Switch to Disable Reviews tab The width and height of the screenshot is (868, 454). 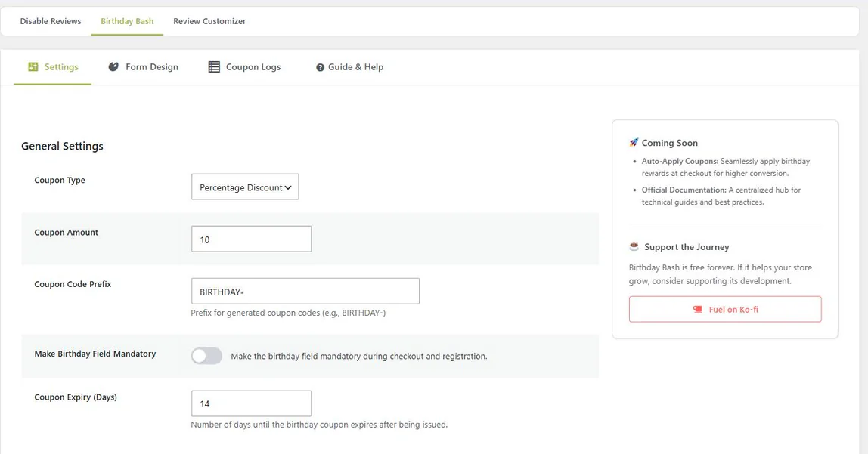(x=51, y=21)
